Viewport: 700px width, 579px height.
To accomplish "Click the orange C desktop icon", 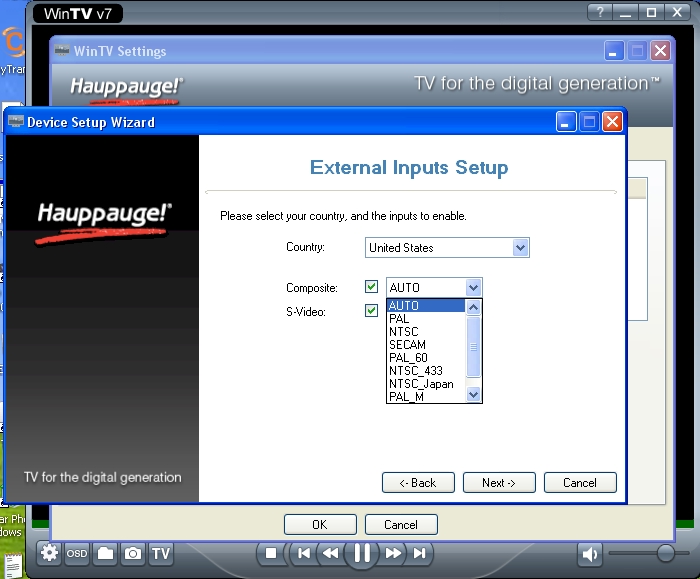I will pyautogui.click(x=13, y=42).
